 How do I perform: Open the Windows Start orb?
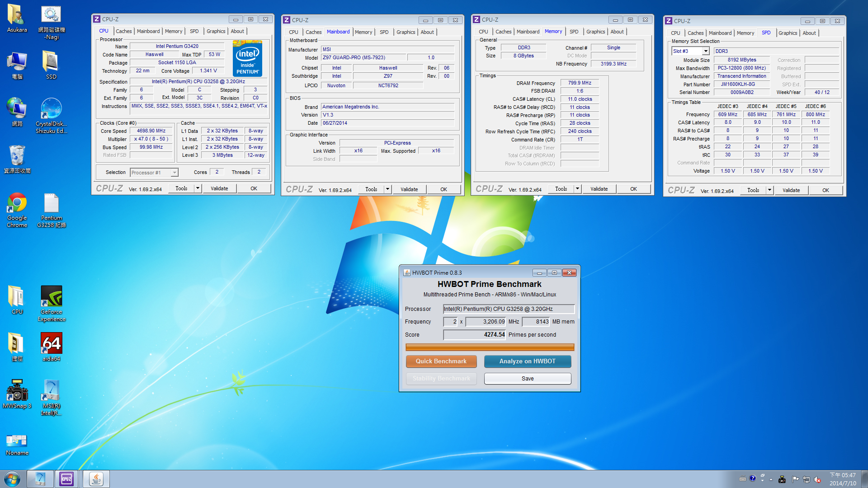click(12, 479)
